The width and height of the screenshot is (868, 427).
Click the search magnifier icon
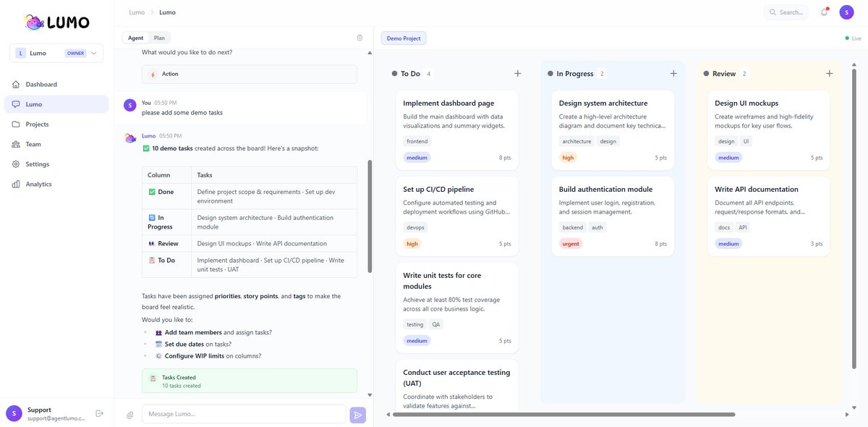[x=773, y=12]
